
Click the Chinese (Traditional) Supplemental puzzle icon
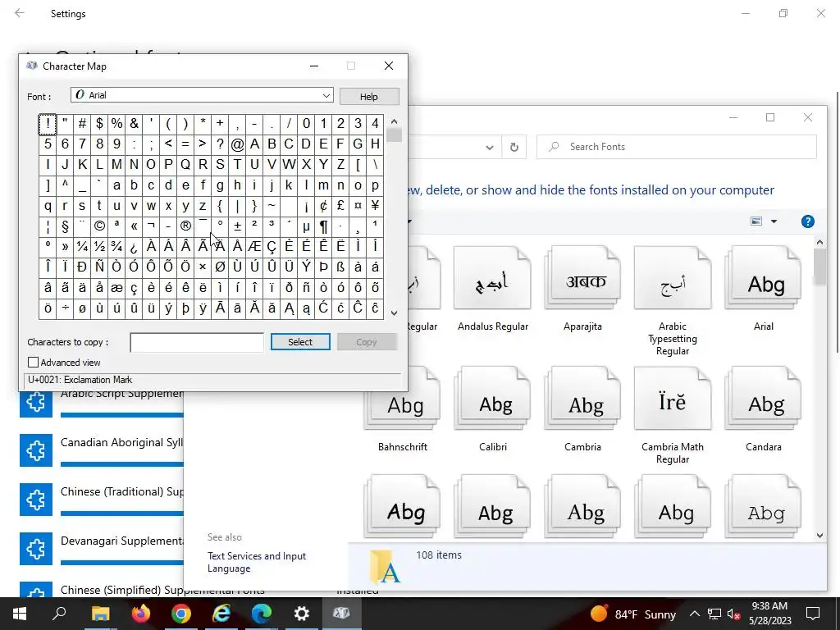pos(36,500)
